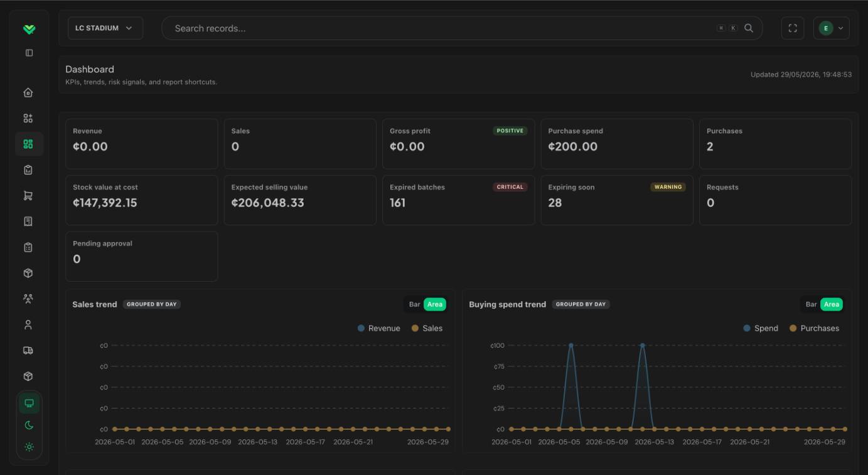Open the Home icon in the sidebar
Viewport: 868px width, 475px height.
28,92
